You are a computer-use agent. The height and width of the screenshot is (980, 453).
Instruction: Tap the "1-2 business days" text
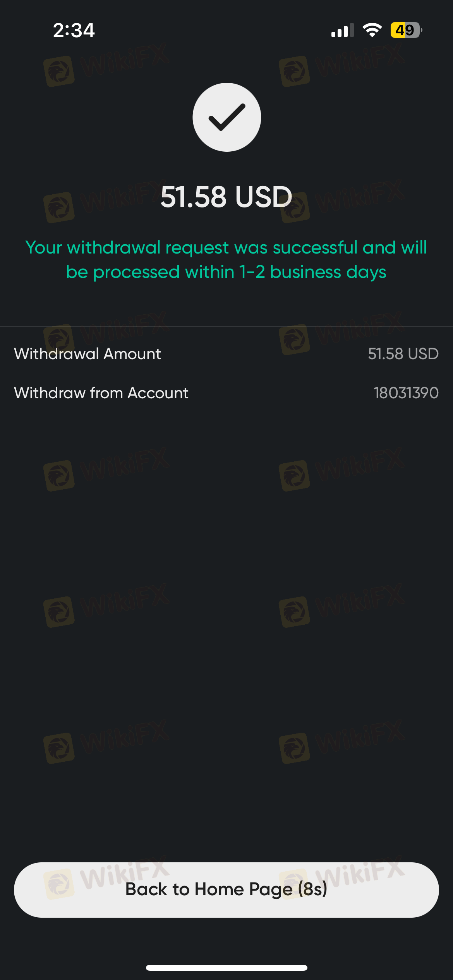pyautogui.click(x=313, y=272)
